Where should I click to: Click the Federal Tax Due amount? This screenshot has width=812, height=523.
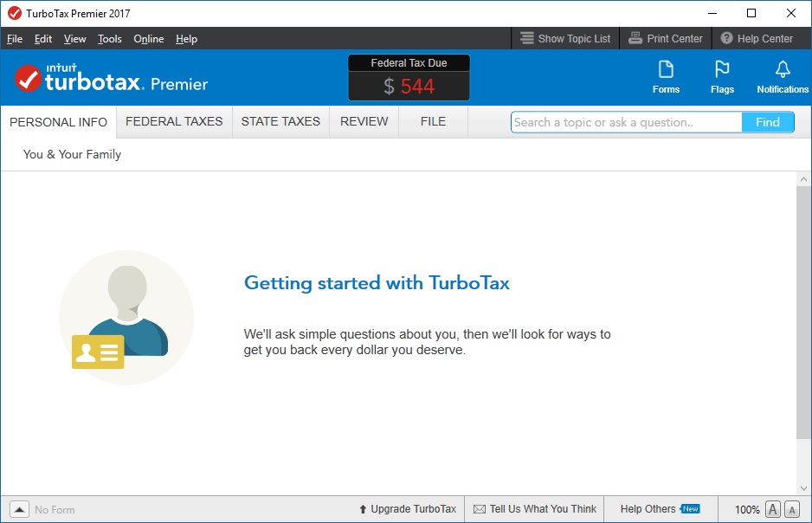click(409, 86)
